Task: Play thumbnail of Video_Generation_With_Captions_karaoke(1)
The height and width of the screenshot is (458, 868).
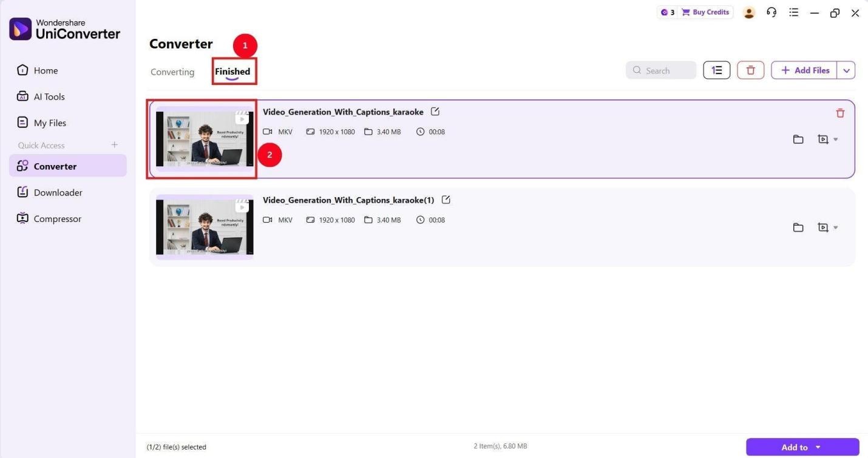Action: [205, 227]
